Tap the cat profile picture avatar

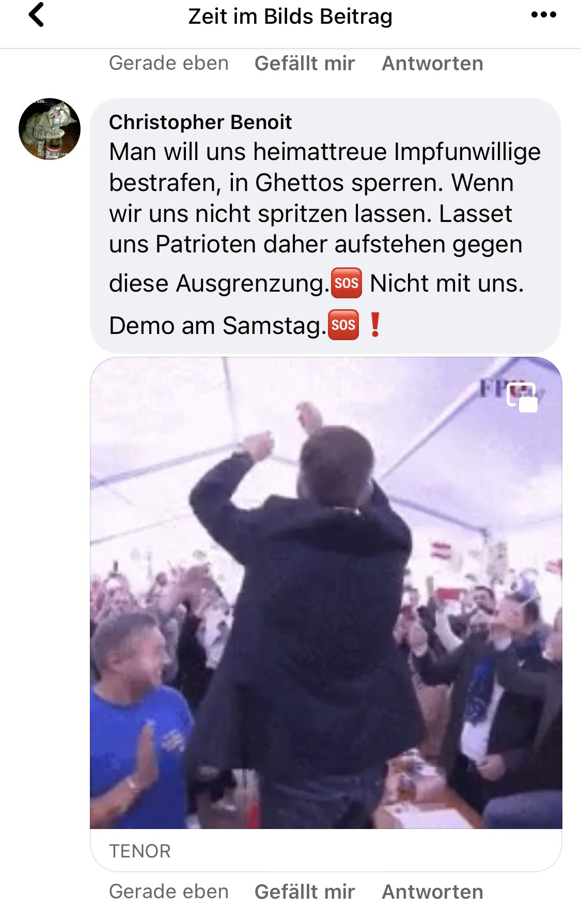[50, 129]
